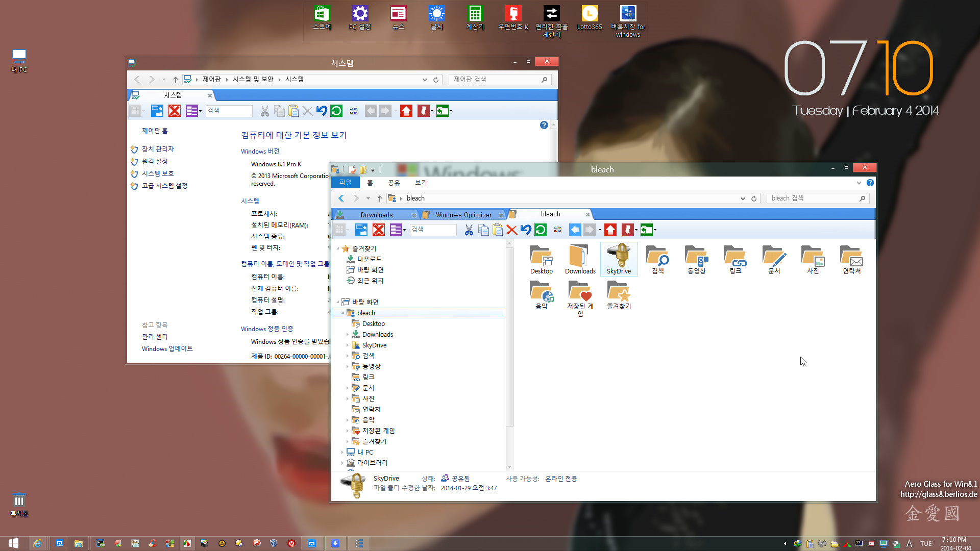
Task: Click the Cut scissors icon in bleach toolbar
Action: (x=469, y=230)
